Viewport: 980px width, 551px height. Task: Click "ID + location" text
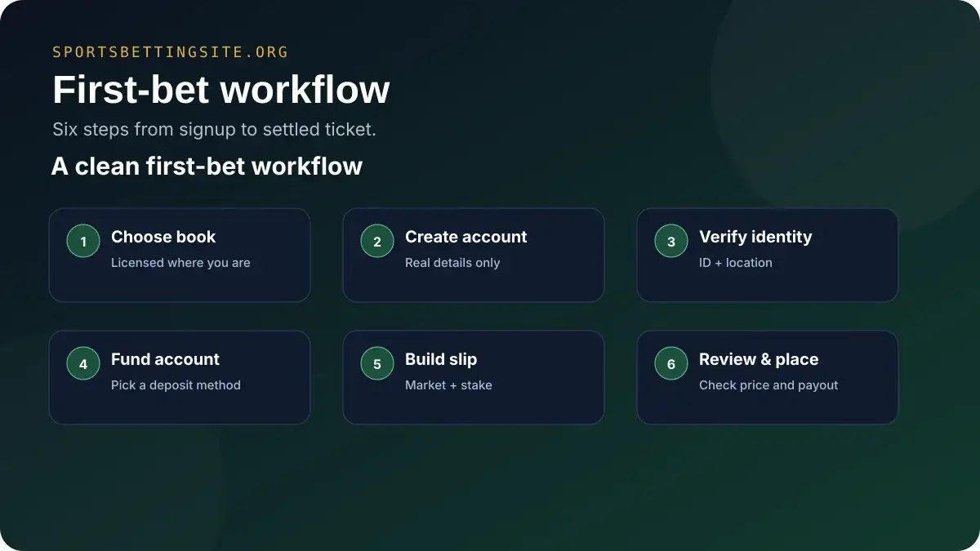tap(736, 263)
